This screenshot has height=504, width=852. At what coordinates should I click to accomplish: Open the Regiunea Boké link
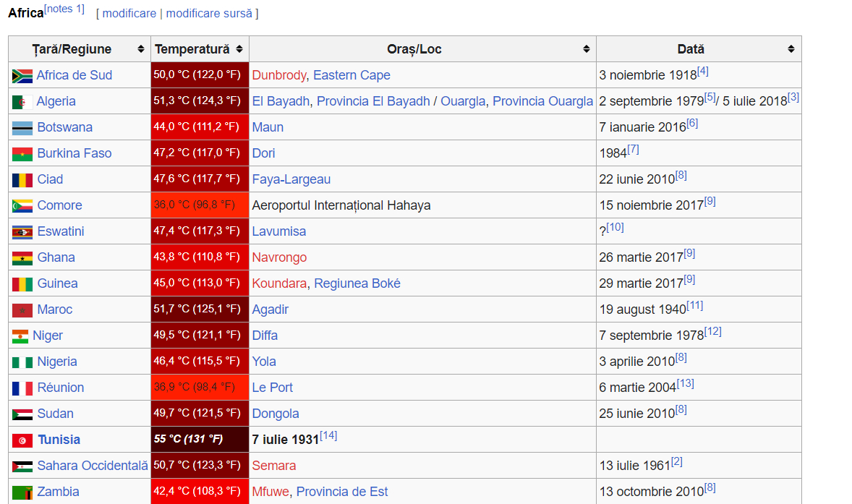pos(357,283)
